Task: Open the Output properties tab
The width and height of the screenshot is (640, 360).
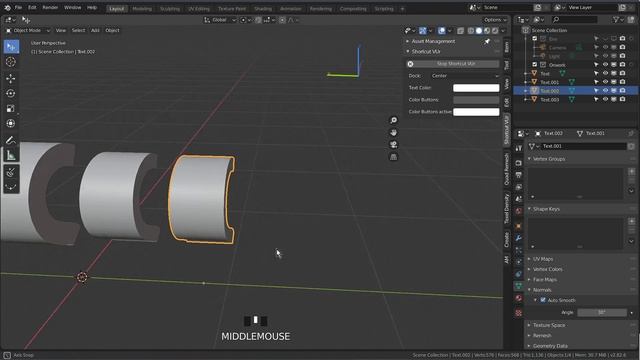Action: 518,175
